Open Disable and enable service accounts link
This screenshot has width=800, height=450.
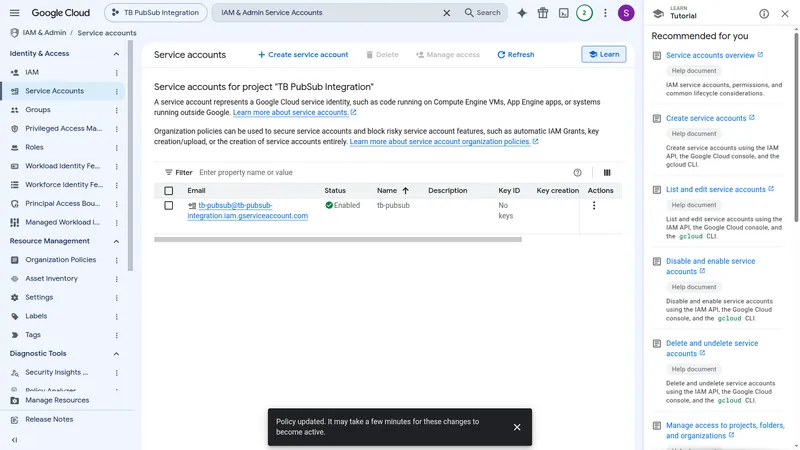click(x=710, y=266)
